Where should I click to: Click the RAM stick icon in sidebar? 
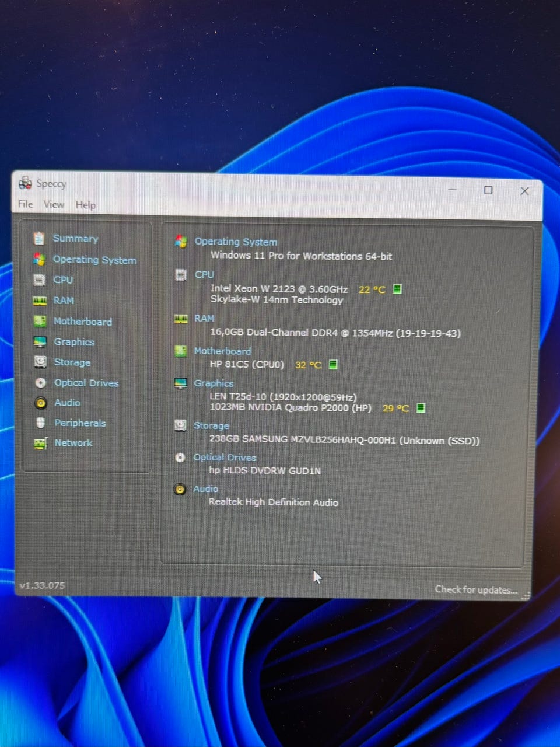point(40,301)
